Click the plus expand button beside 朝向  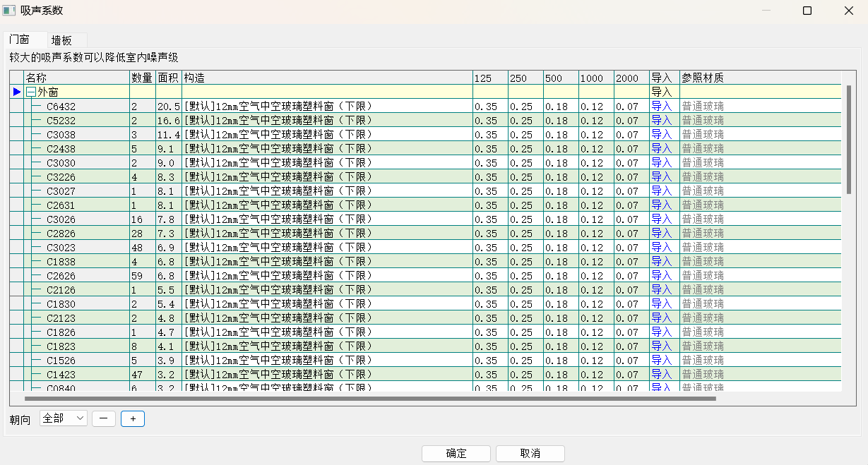(x=133, y=418)
